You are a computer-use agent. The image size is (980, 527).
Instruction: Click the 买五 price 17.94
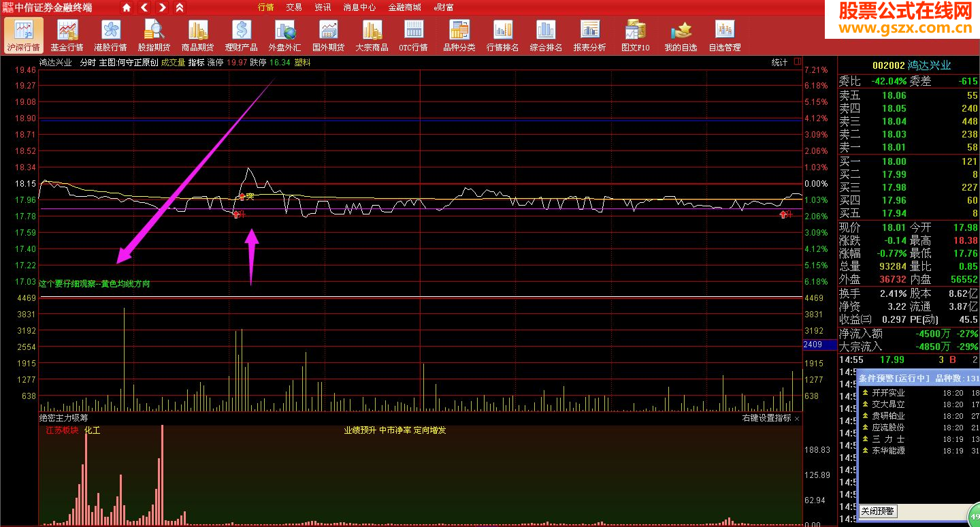894,213
